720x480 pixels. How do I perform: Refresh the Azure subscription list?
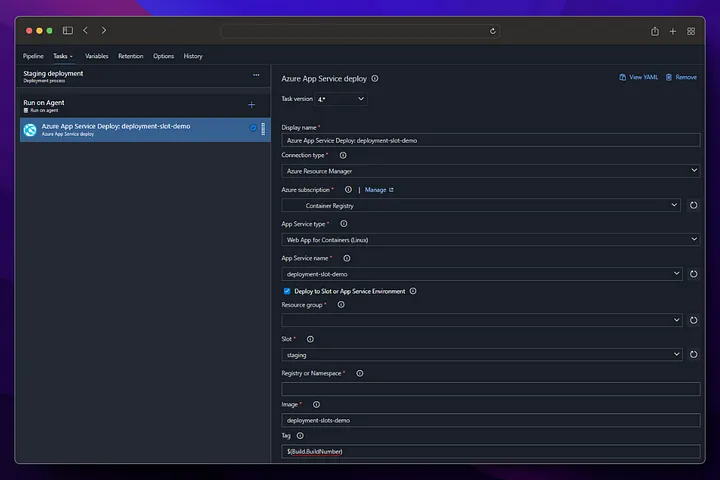click(693, 205)
